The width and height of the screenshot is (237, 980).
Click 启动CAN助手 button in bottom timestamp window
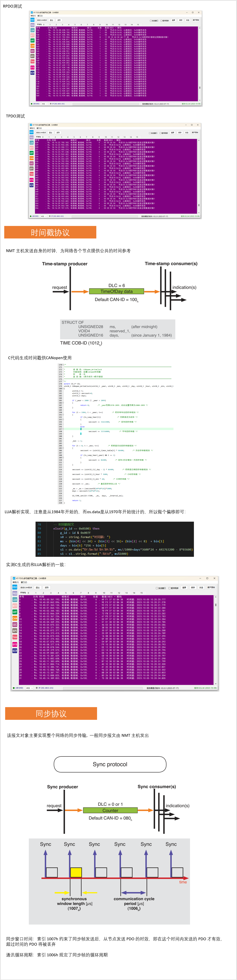coord(26,587)
